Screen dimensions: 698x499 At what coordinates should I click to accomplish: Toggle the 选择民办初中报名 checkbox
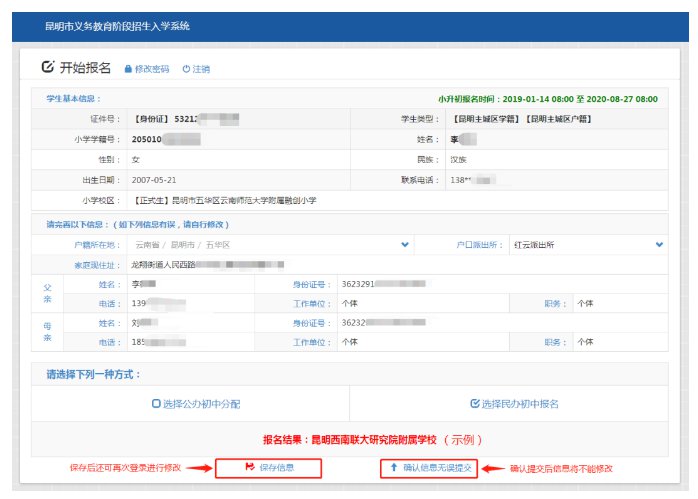click(x=475, y=404)
